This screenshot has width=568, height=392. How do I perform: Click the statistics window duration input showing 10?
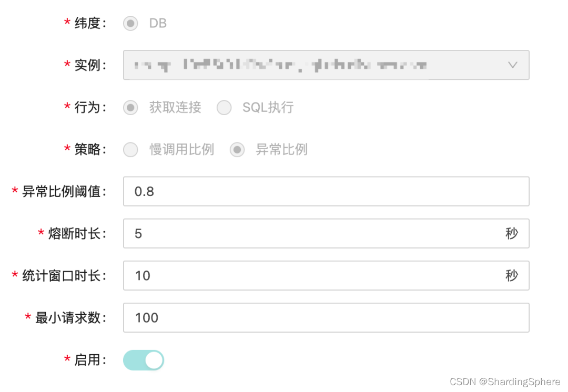pyautogui.click(x=316, y=275)
